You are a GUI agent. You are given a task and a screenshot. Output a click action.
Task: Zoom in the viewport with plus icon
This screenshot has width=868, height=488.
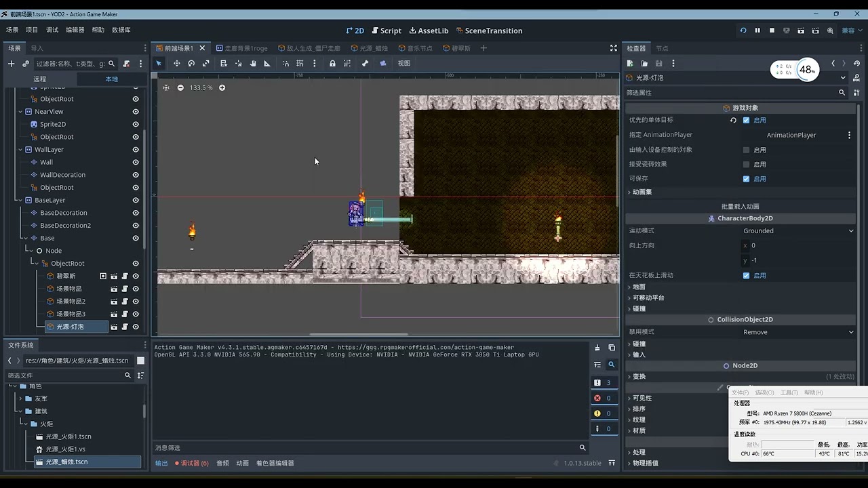[222, 87]
